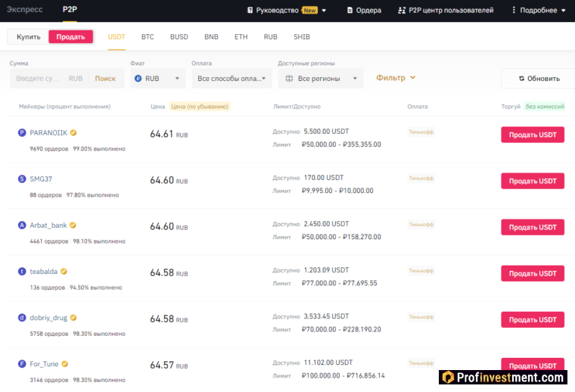Click the Руководство guide book icon

coord(250,11)
